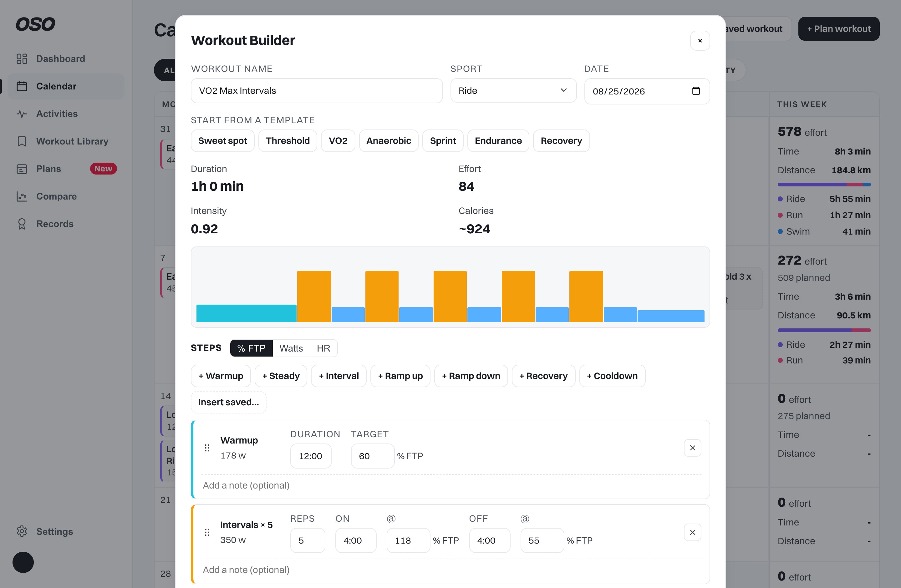The width and height of the screenshot is (901, 588).
Task: Grab the Intervals step drag handle
Action: point(207,532)
